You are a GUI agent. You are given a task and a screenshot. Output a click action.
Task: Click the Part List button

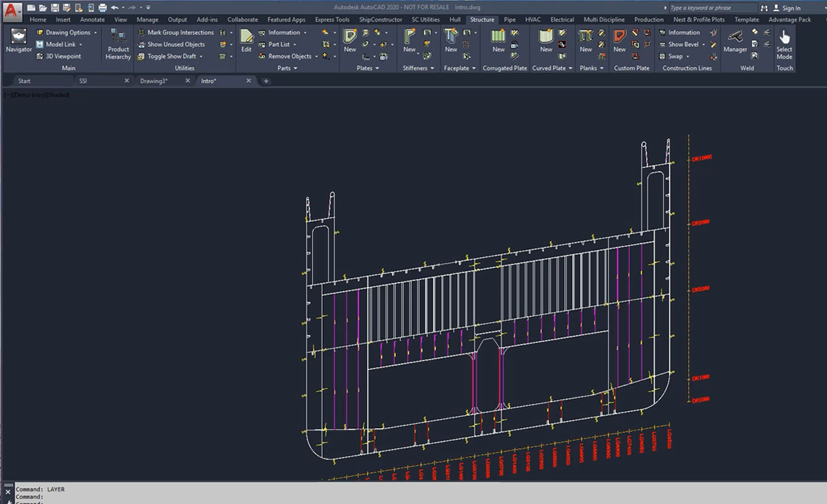tap(278, 44)
